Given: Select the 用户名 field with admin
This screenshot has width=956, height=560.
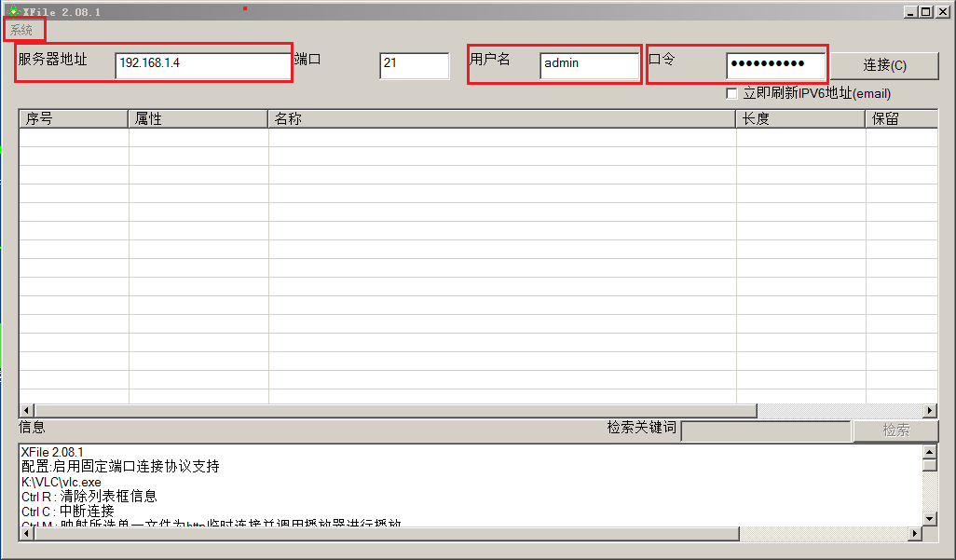Looking at the screenshot, I should (x=588, y=65).
